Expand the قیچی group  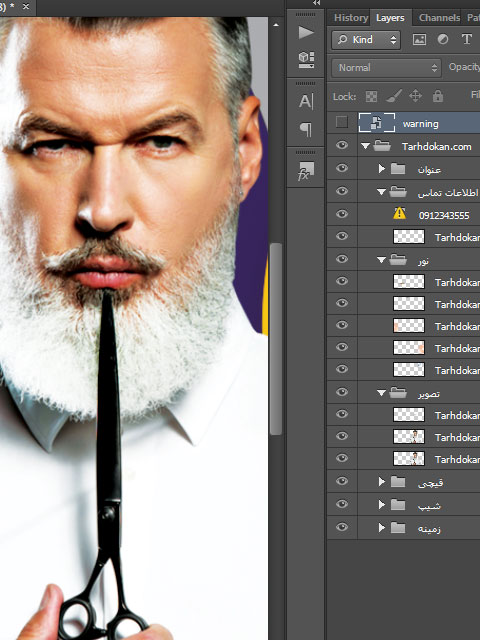pyautogui.click(x=382, y=482)
